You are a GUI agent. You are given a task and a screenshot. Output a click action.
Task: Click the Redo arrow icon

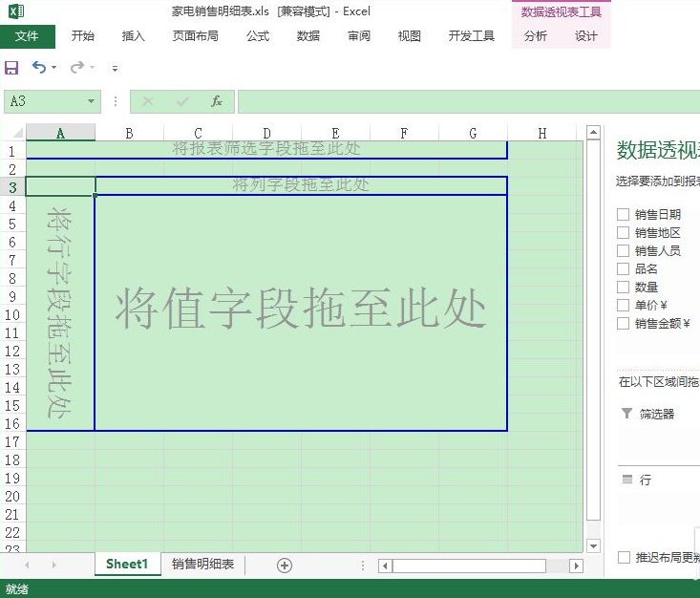[x=76, y=68]
